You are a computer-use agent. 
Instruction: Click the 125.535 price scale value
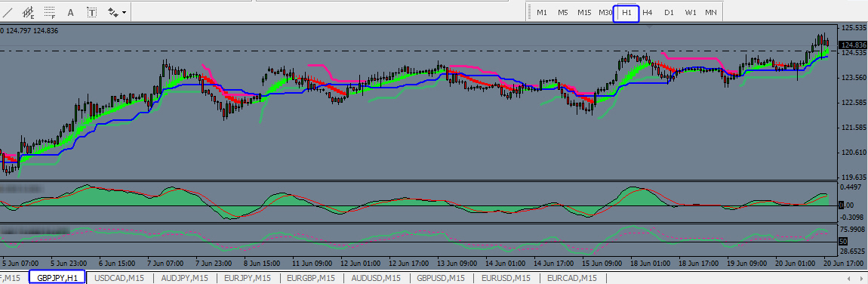(x=853, y=27)
